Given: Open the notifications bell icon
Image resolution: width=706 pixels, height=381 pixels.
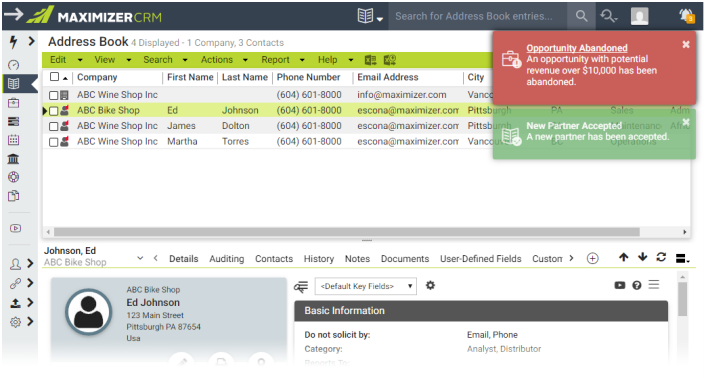Looking at the screenshot, I should (x=687, y=16).
